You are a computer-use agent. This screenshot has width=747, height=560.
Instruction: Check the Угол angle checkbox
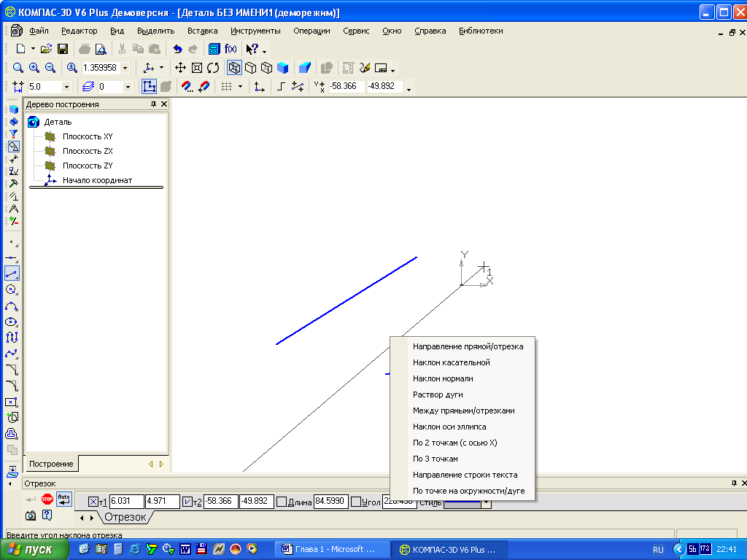[x=356, y=502]
